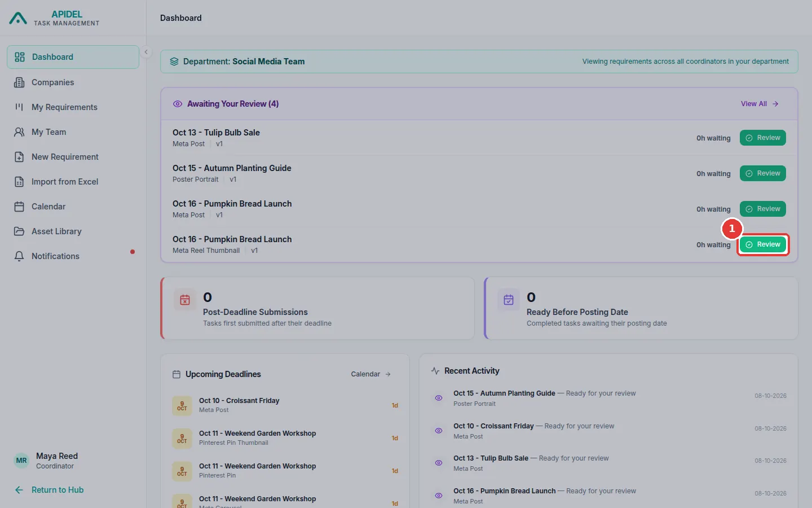
Task: Open the Ready Before Posting Date card
Action: 641,308
